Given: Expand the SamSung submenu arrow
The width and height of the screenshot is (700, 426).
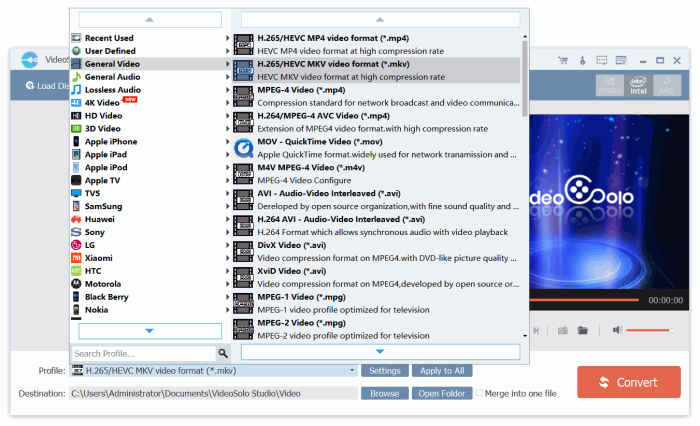Looking at the screenshot, I should (227, 206).
